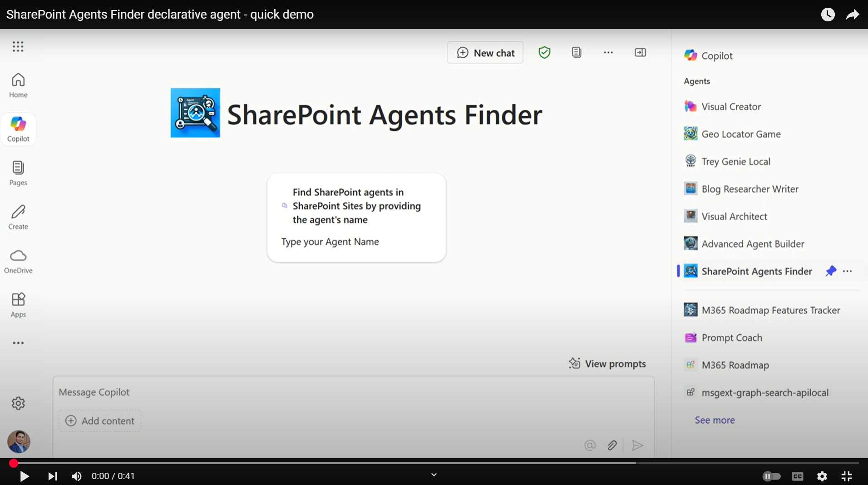
Task: Open options menu next to SharePoint Agents Finder
Action: 847,271
